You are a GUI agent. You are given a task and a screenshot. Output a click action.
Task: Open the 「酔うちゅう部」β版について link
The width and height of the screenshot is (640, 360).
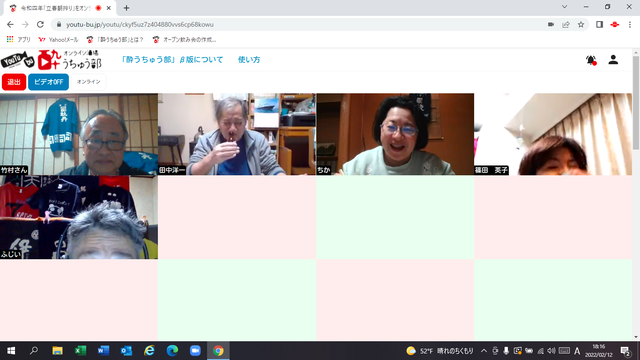coord(172,60)
